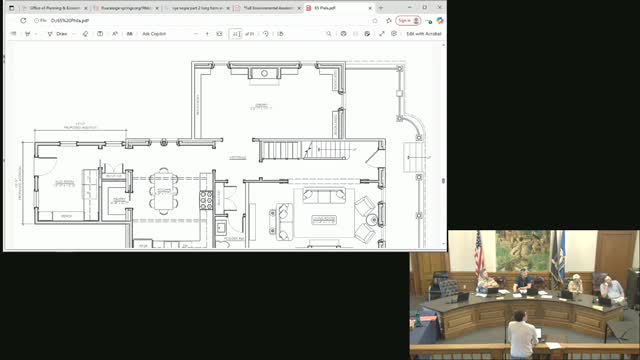
Task: Click the browser extensions icon beside Sign in
Action: point(429,20)
